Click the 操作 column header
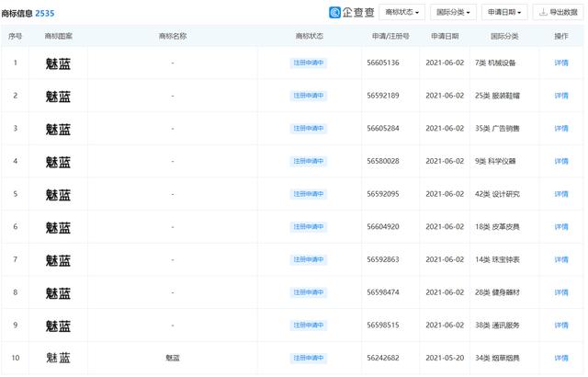 click(561, 36)
